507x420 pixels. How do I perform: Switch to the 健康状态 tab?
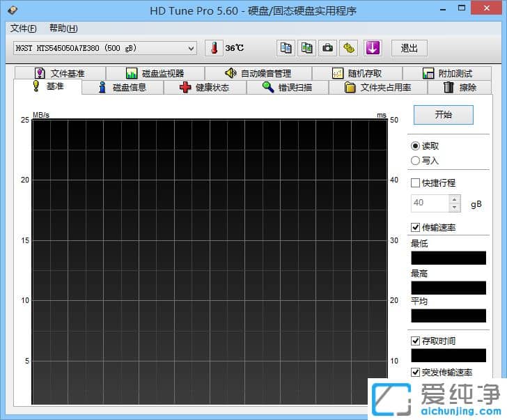[x=205, y=88]
